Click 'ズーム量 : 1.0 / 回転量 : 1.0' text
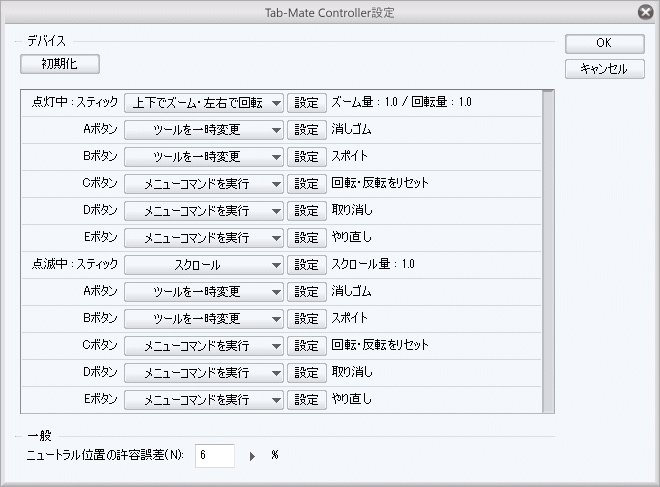This screenshot has width=660, height=487. coord(402,102)
